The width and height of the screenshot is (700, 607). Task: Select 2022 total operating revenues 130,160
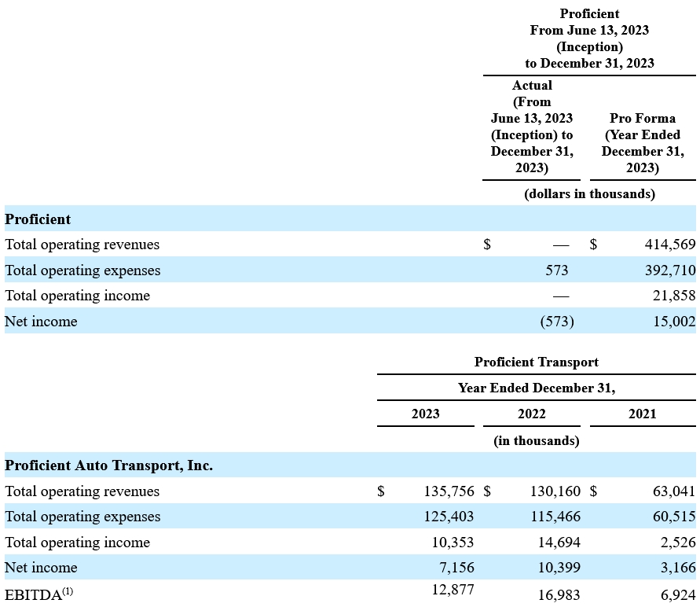(x=555, y=491)
